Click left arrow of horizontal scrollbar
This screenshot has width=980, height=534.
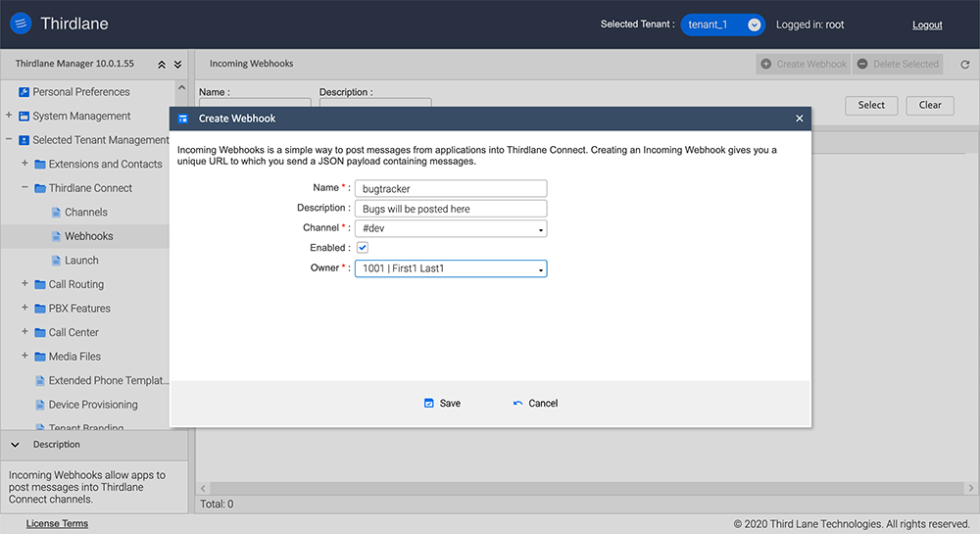(x=203, y=488)
